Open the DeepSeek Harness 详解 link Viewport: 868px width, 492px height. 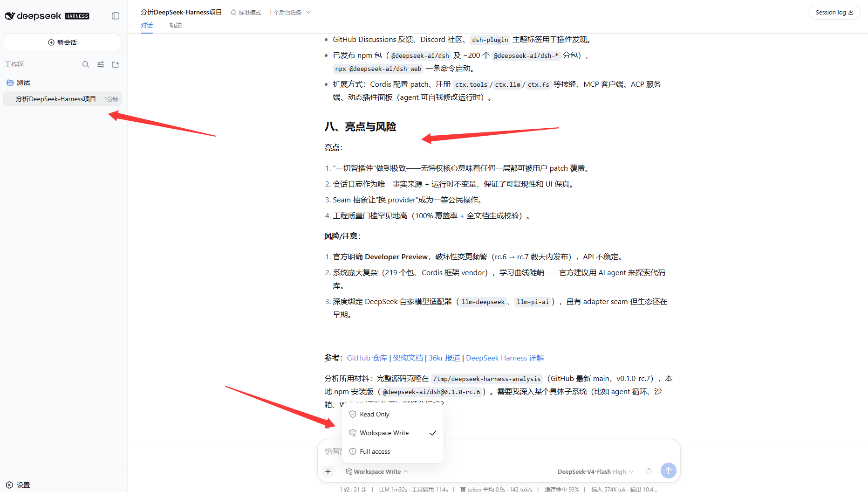505,358
